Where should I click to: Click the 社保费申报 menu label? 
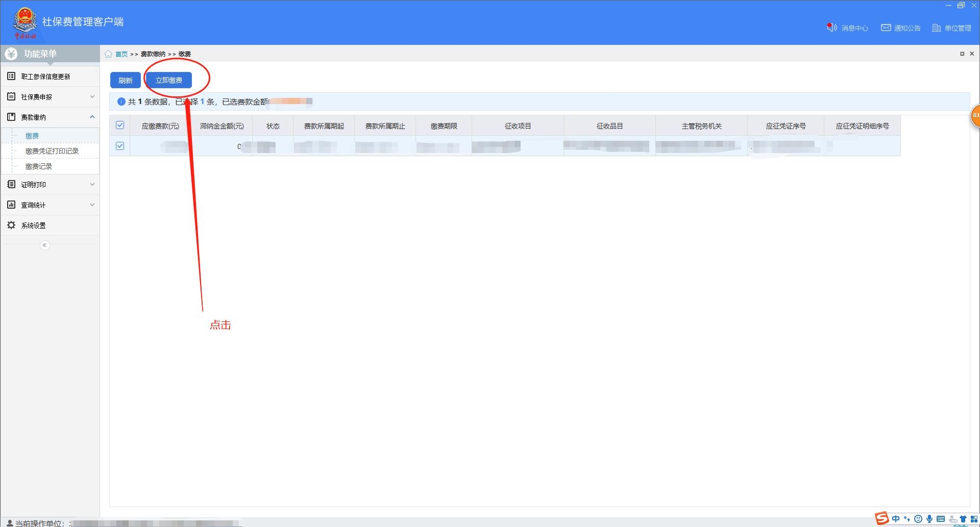click(36, 97)
